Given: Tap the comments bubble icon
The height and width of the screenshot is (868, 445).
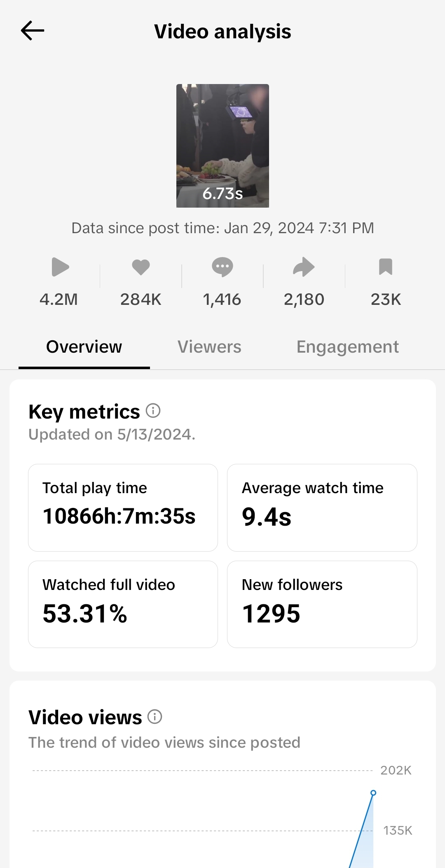Looking at the screenshot, I should click(222, 267).
